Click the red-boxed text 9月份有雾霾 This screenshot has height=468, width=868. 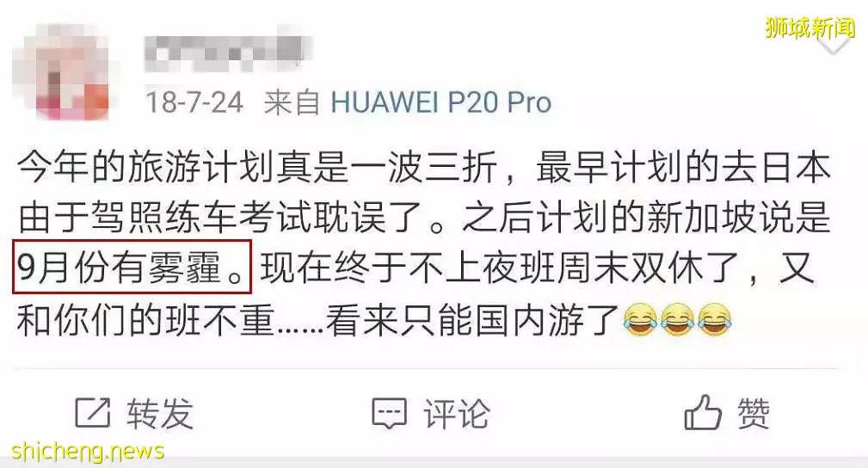(x=132, y=267)
